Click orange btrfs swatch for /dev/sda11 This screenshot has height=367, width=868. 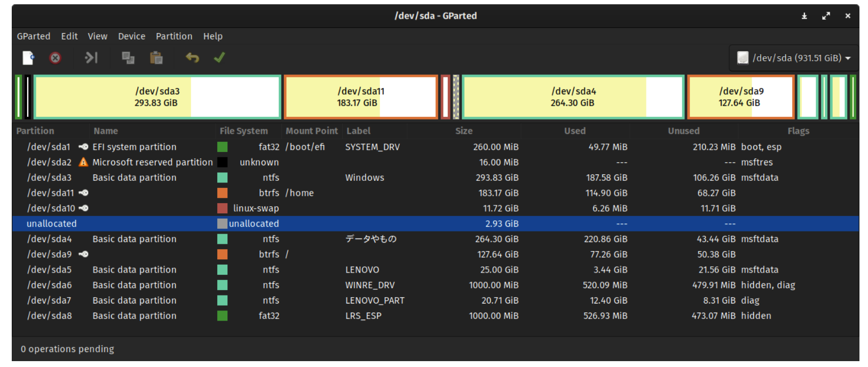coord(223,193)
